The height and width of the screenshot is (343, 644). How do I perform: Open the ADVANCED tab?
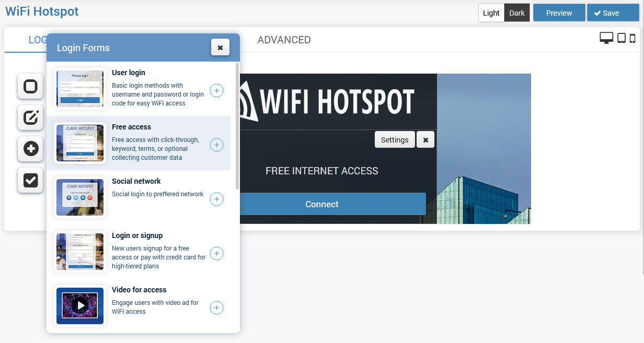pos(284,40)
